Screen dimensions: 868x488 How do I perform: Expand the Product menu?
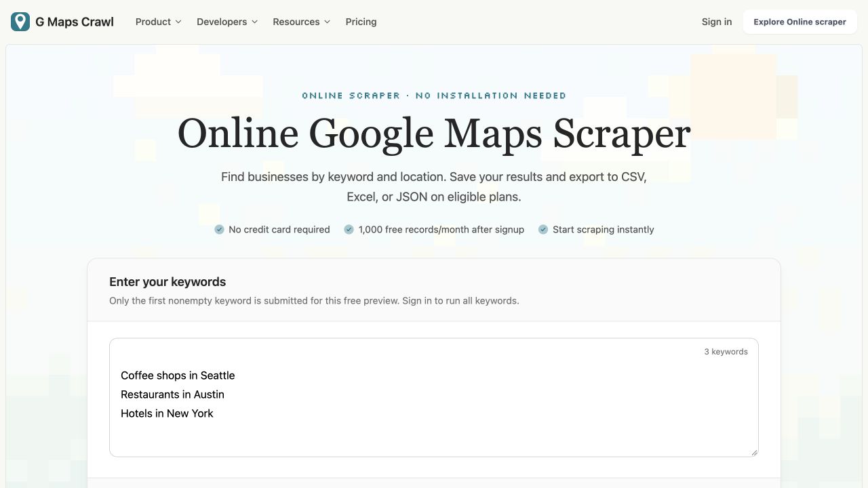[159, 22]
